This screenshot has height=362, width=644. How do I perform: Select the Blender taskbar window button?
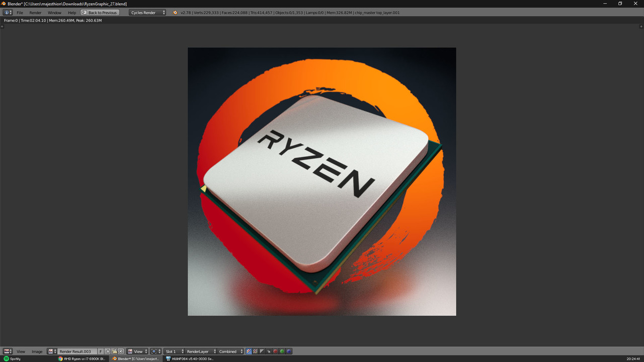[x=136, y=359]
